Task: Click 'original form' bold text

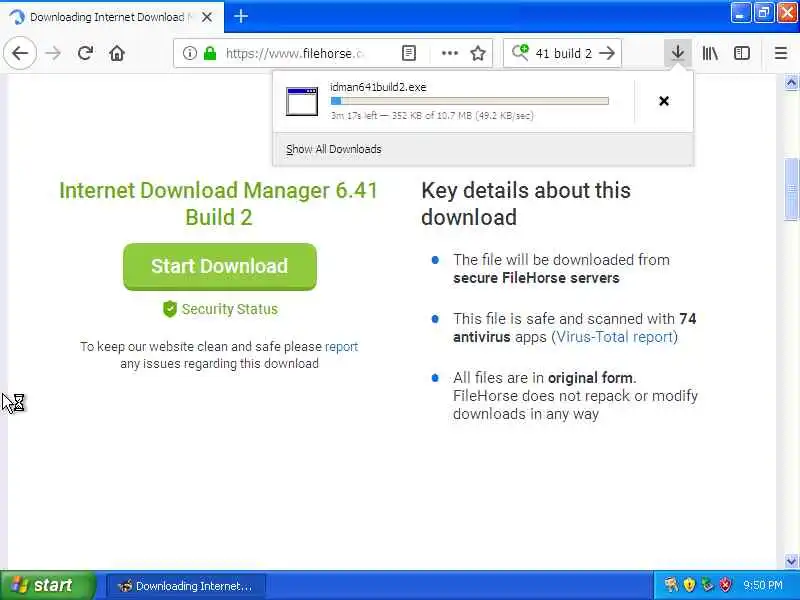Action: click(x=590, y=378)
